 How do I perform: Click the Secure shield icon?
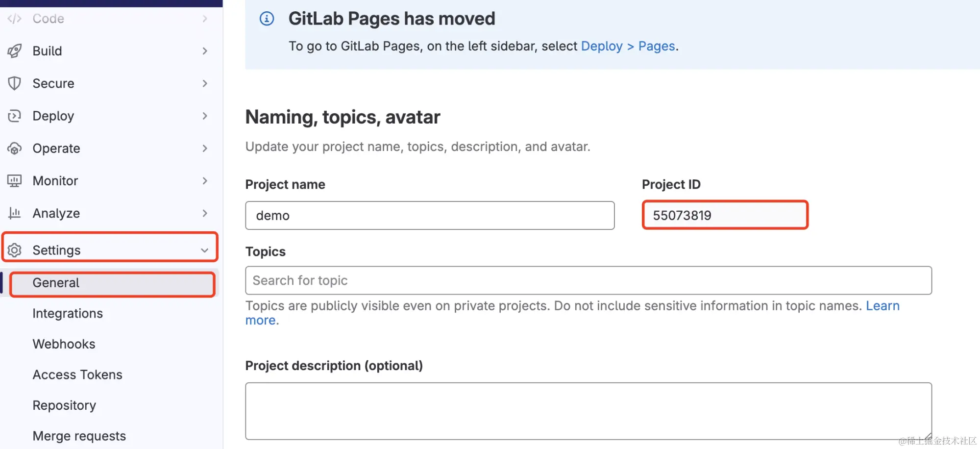click(15, 83)
